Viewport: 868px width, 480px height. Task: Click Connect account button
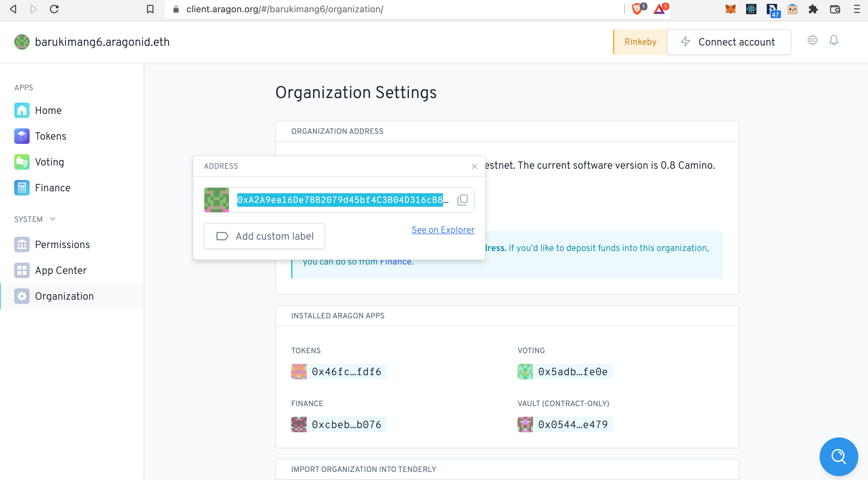729,42
